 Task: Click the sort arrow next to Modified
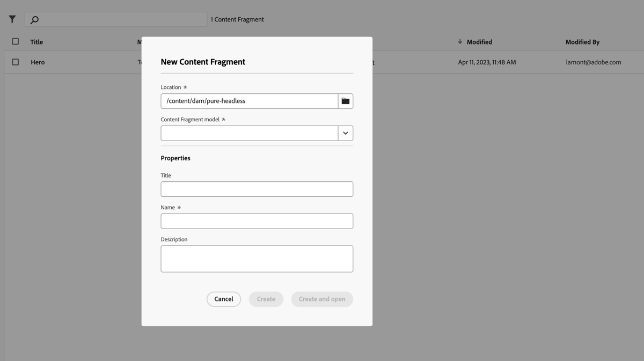pos(459,41)
